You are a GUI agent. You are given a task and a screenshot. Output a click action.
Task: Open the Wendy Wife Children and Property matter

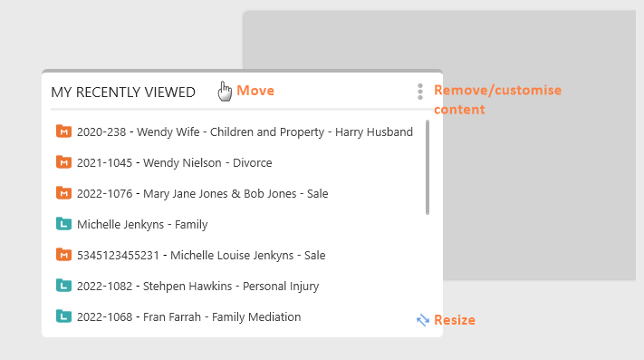(x=245, y=131)
